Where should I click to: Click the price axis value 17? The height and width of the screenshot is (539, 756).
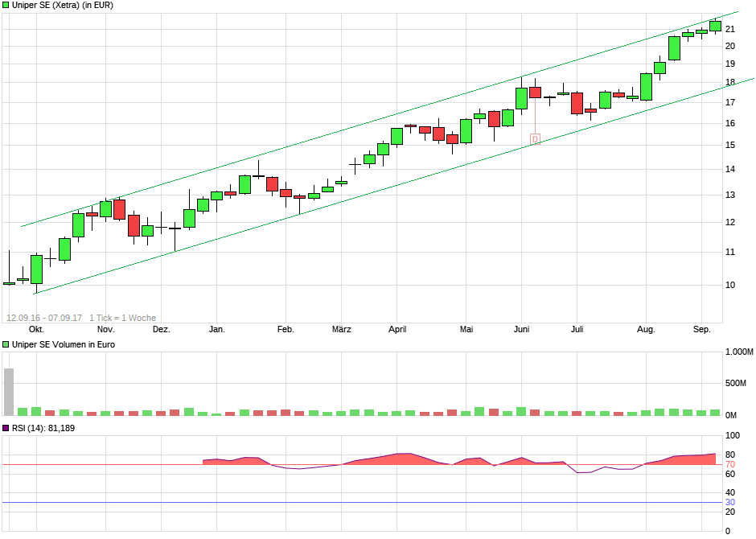[730, 102]
